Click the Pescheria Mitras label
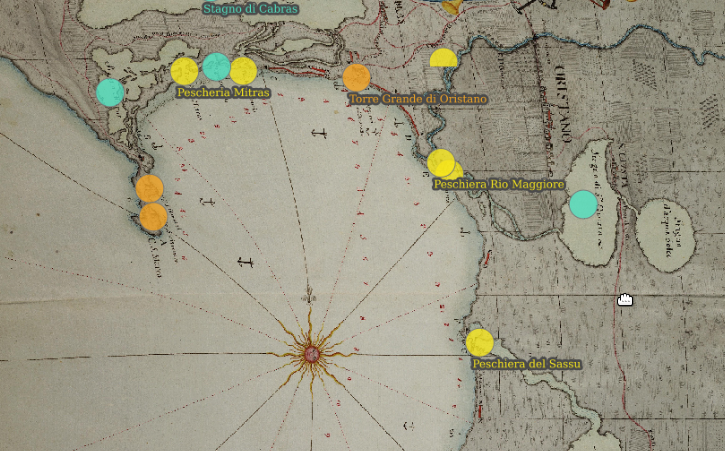Viewport: 725px width, 451px height. (x=223, y=93)
